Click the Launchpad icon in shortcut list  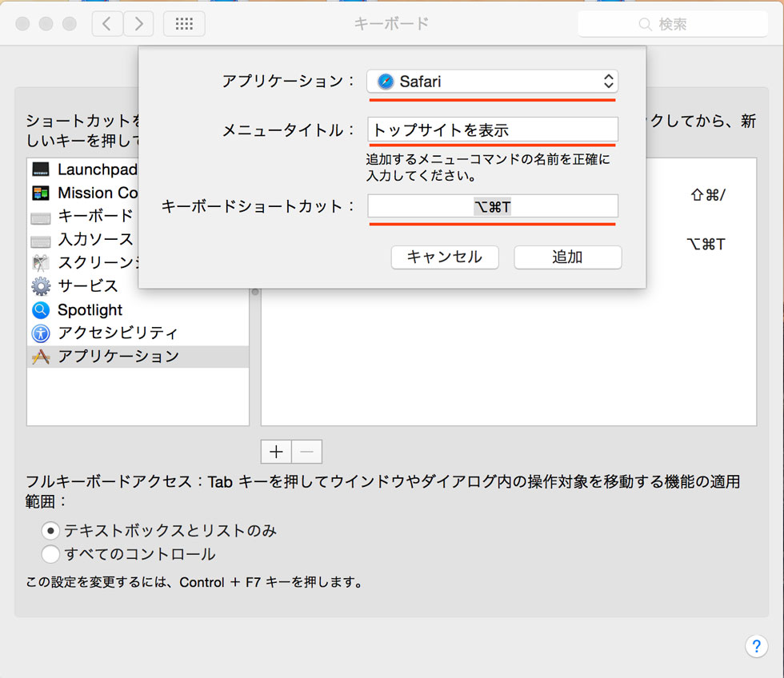(x=41, y=169)
